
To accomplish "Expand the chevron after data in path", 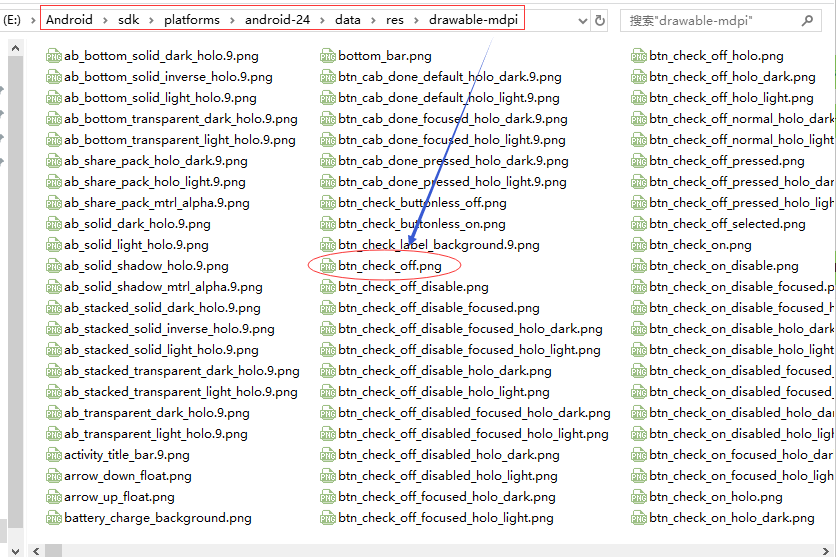I will pyautogui.click(x=373, y=20).
